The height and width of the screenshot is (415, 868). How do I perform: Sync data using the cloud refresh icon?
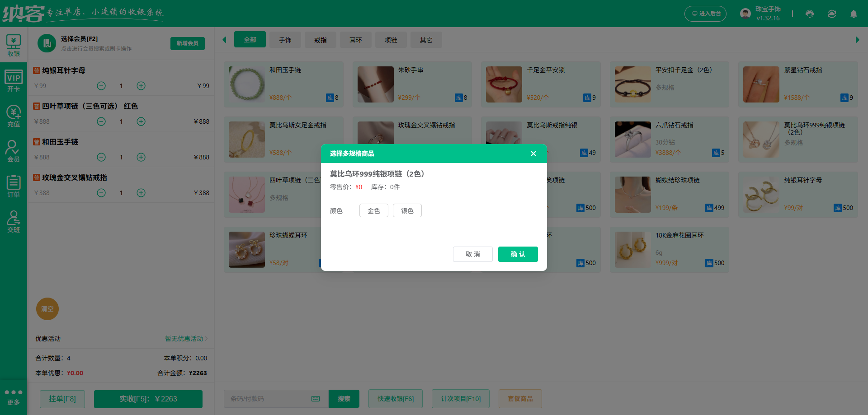coord(831,14)
